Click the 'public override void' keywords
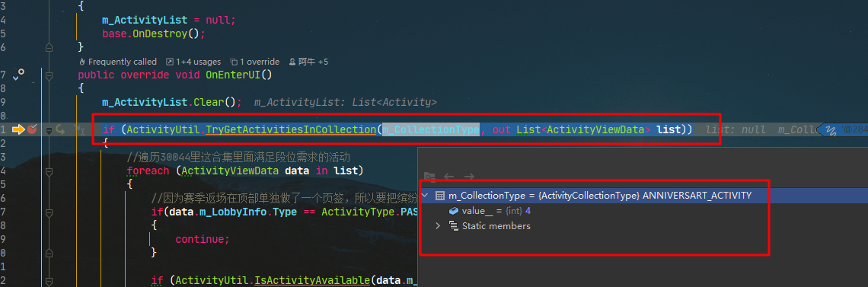The width and height of the screenshot is (868, 287). pyautogui.click(x=139, y=74)
